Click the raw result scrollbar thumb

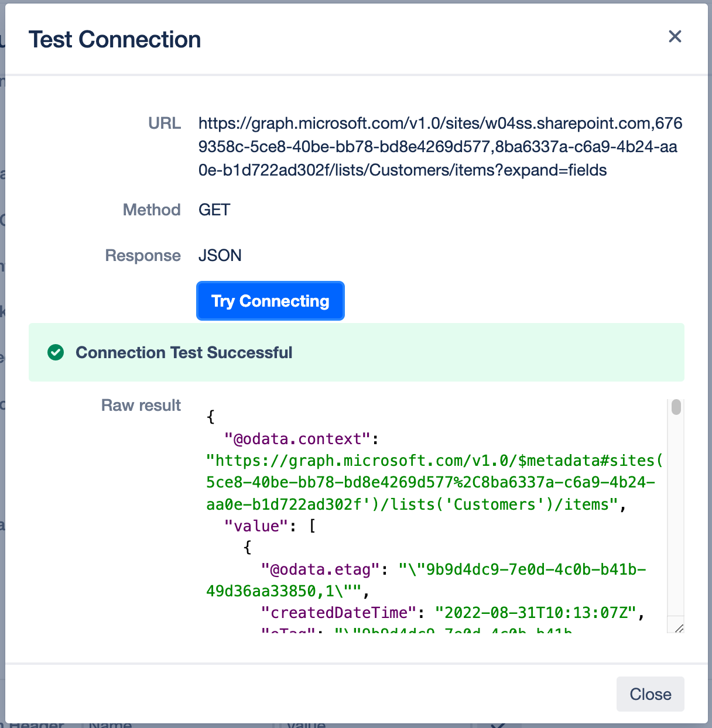676,407
